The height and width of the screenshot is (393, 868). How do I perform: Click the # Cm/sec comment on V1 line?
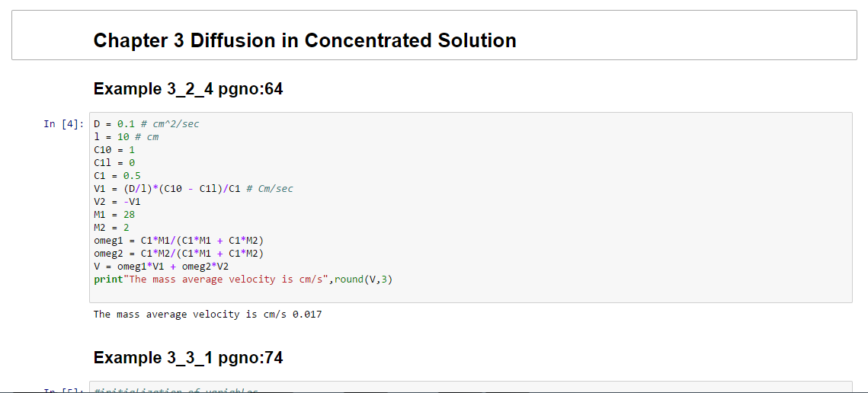point(266,189)
